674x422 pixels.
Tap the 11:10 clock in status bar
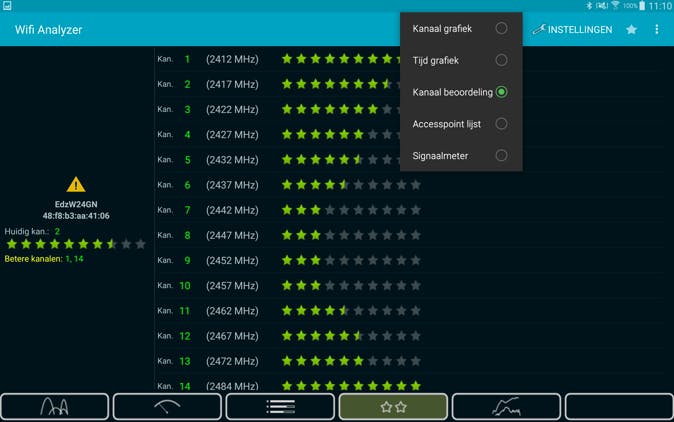[x=660, y=6]
